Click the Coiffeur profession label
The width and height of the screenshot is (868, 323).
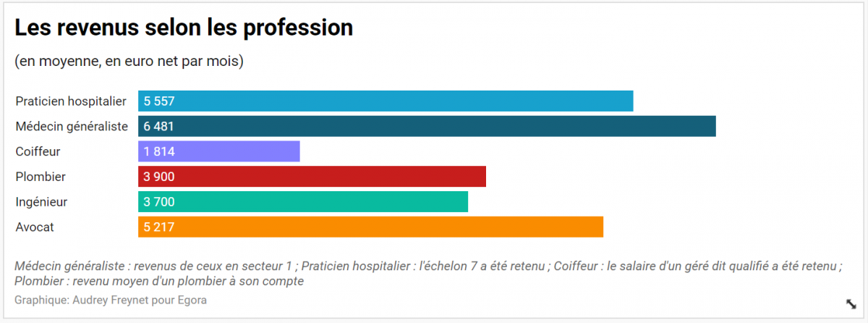pyautogui.click(x=38, y=151)
